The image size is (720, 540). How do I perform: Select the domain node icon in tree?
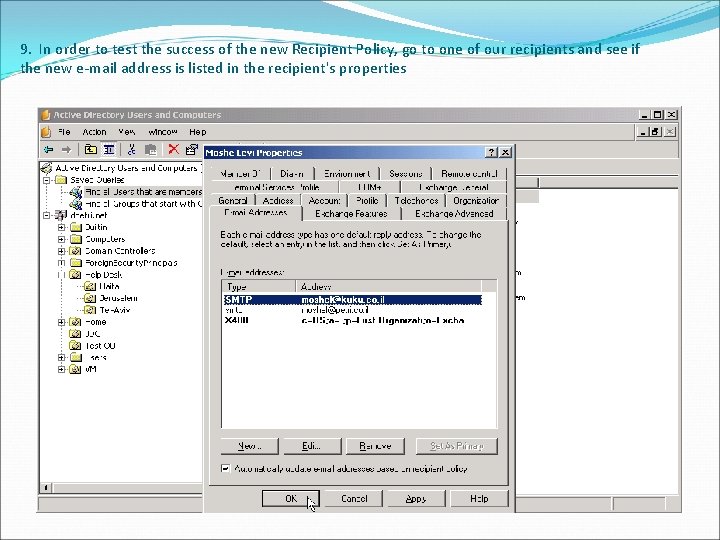(x=61, y=215)
